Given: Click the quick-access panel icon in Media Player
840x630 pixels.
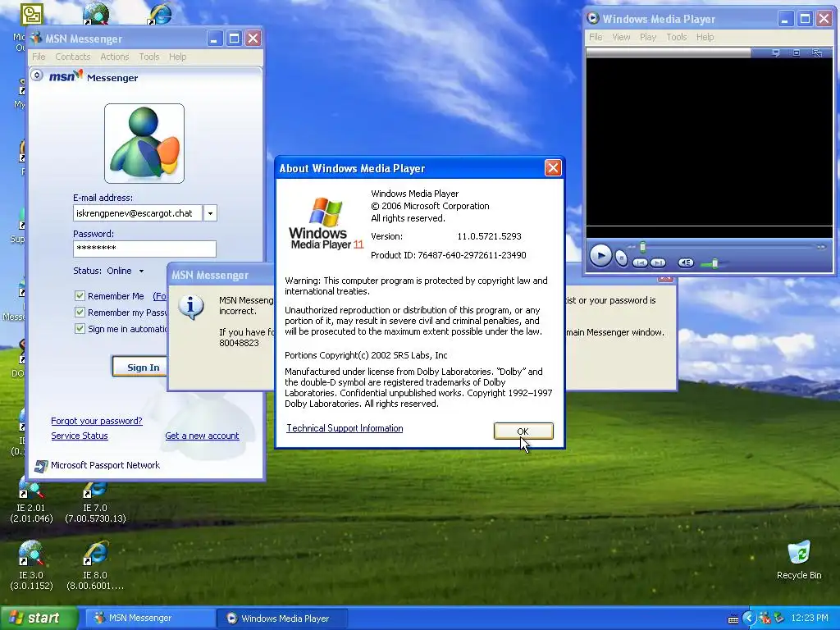Looking at the screenshot, I should [x=775, y=52].
